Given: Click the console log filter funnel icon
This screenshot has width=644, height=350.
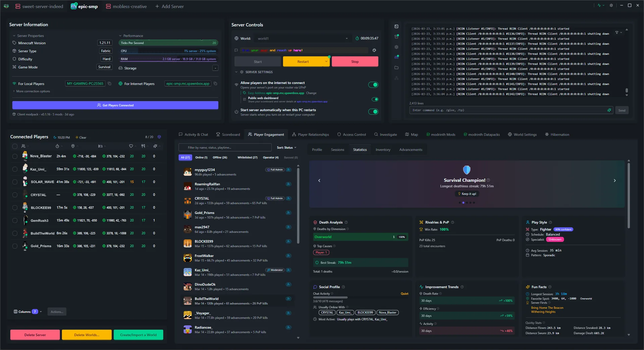Looking at the screenshot, I should 617,33.
